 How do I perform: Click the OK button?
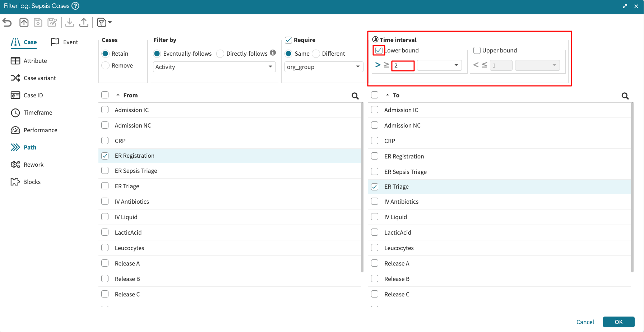coord(618,322)
